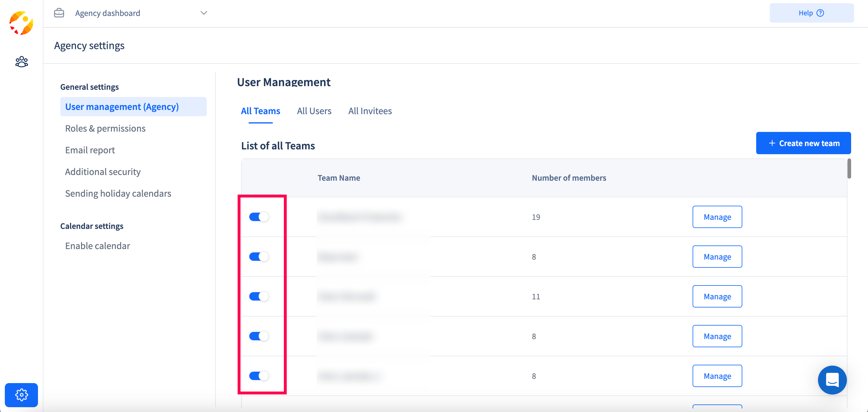
Task: Open Sending holiday calendars settings
Action: [118, 194]
